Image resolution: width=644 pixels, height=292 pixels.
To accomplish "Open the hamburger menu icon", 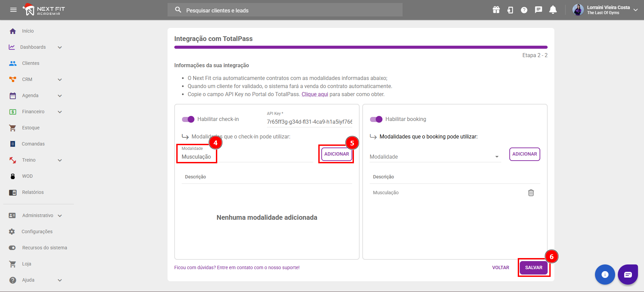I will click(x=13, y=10).
